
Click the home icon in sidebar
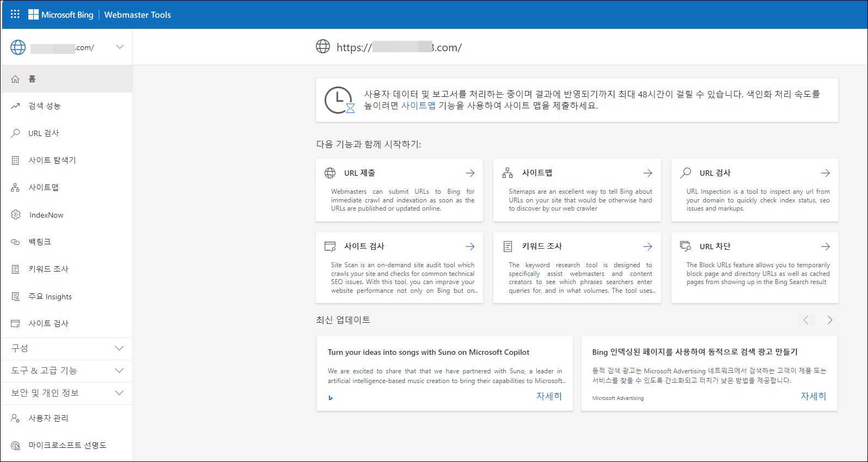coord(15,79)
